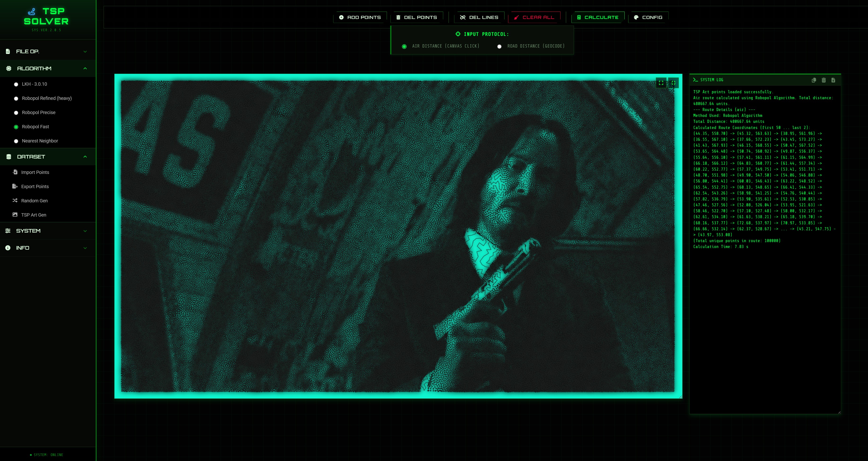The width and height of the screenshot is (868, 461).
Task: Open TSP Art Gen
Action: coord(48,215)
